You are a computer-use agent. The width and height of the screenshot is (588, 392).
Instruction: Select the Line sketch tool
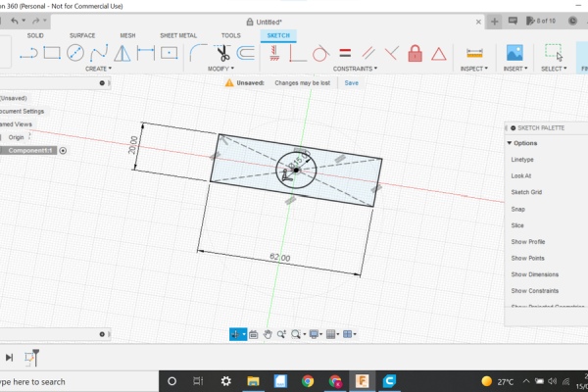pyautogui.click(x=28, y=53)
